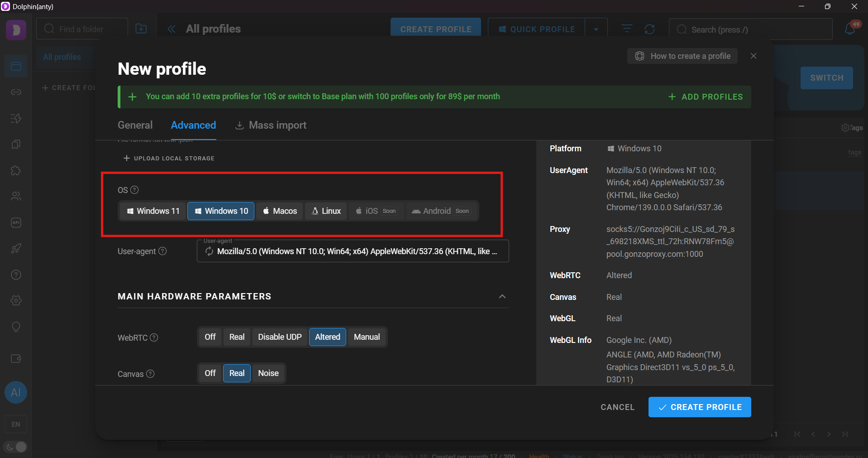Click the Find a folder search field
Screen dimensions: 868x458
pos(82,29)
